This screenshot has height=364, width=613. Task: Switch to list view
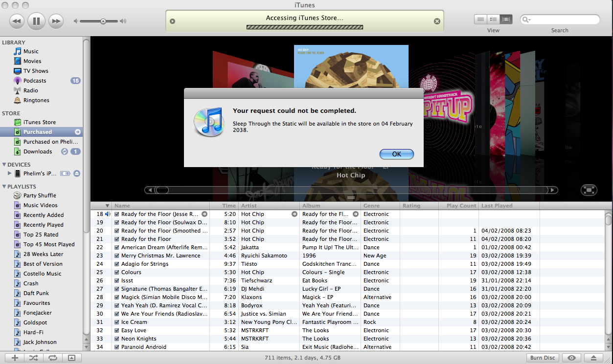click(x=480, y=19)
